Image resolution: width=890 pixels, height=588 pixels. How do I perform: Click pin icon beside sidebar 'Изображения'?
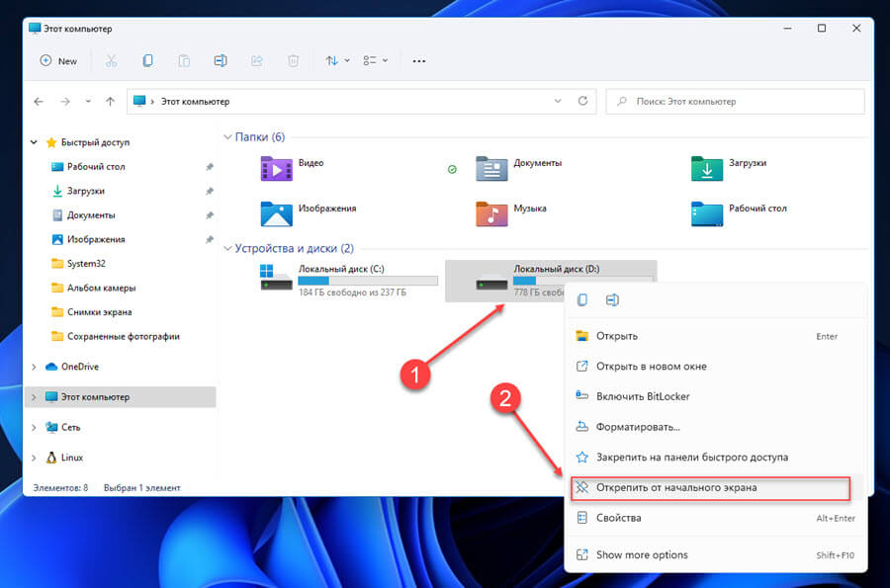pyautogui.click(x=210, y=239)
